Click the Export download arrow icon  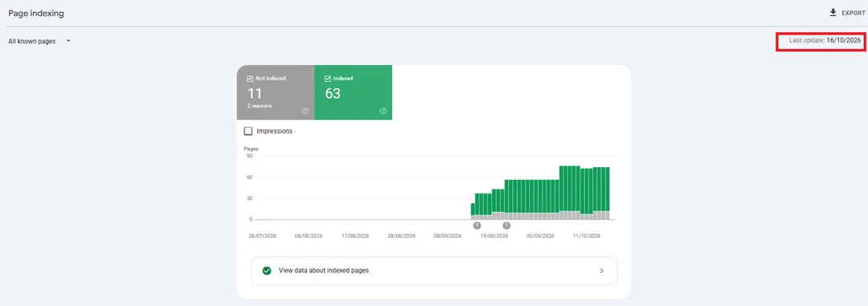pos(833,13)
